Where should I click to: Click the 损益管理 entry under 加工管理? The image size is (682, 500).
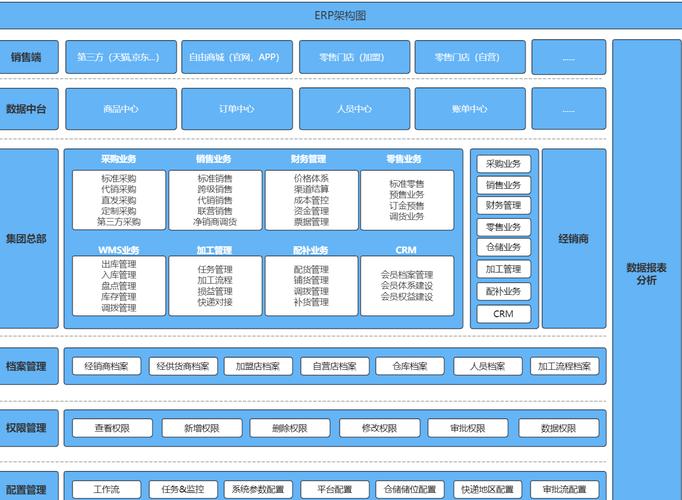coord(215,291)
